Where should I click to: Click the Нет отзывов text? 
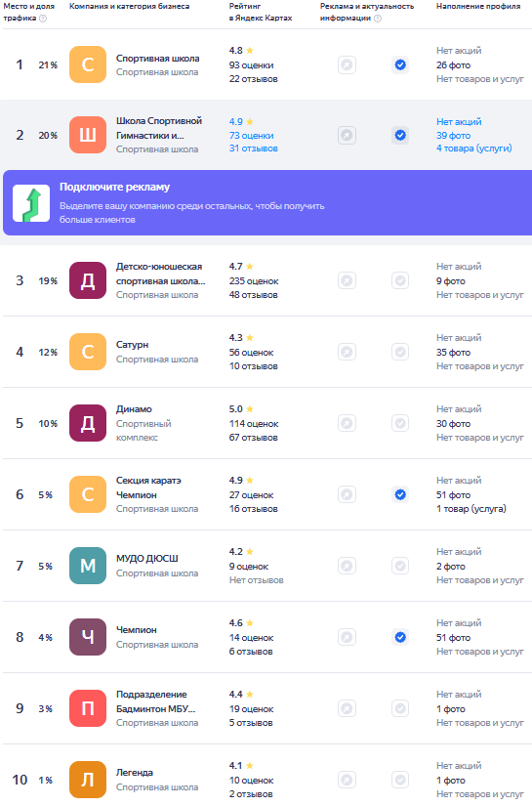pos(257,580)
